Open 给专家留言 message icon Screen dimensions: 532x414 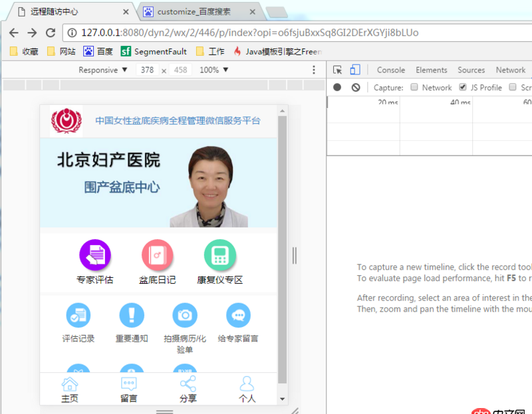238,314
